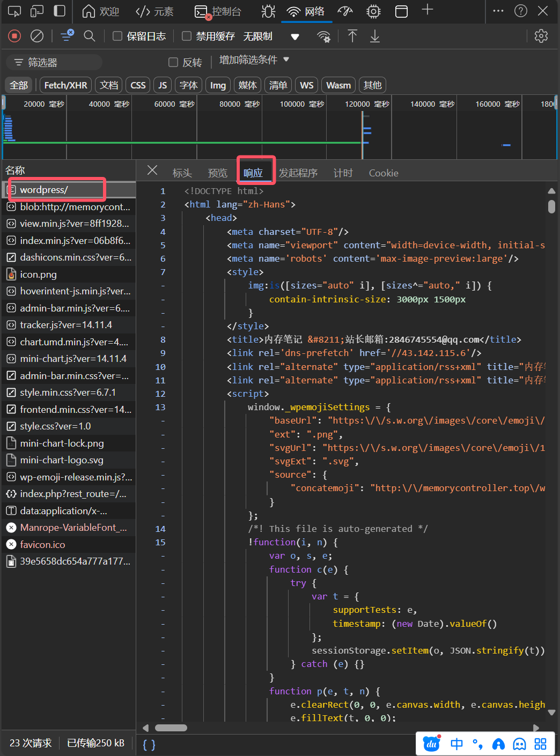The width and height of the screenshot is (560, 756).
Task: Filter requests by 媒体
Action: [247, 85]
